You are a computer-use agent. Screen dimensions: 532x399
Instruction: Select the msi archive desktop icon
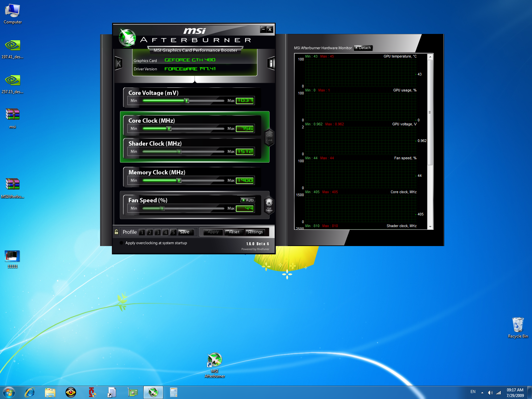13,118
